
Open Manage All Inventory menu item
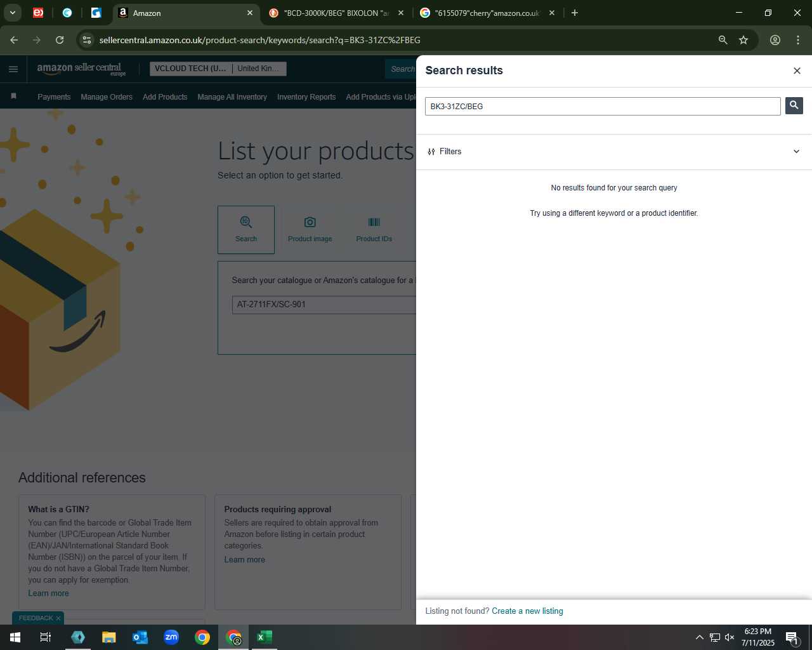click(232, 97)
